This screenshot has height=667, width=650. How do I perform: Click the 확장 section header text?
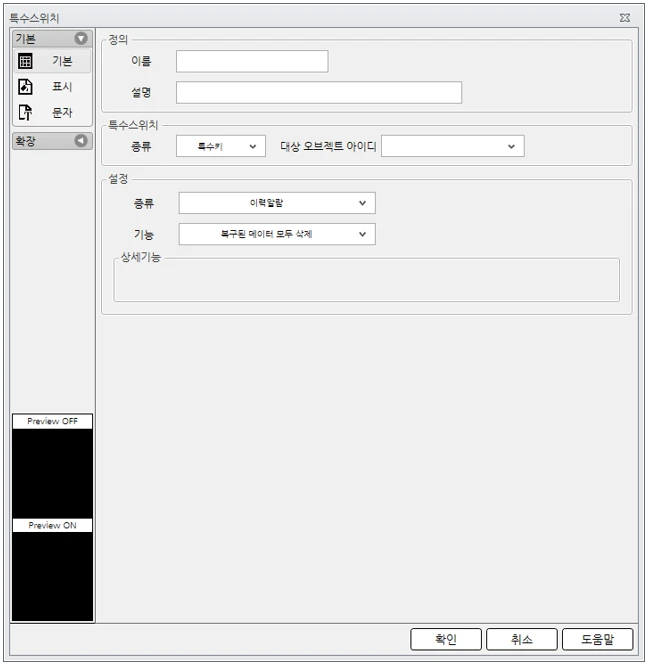(26, 141)
